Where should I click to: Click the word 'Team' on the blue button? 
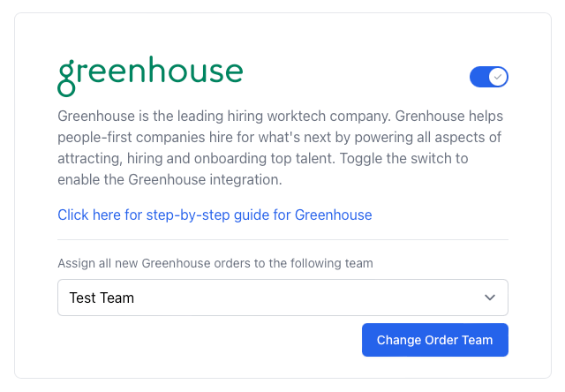[476, 340]
